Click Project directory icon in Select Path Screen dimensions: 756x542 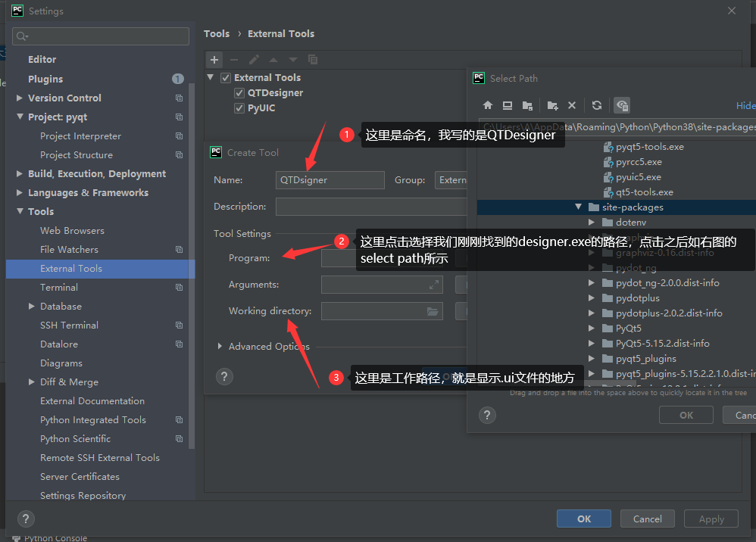coord(527,105)
